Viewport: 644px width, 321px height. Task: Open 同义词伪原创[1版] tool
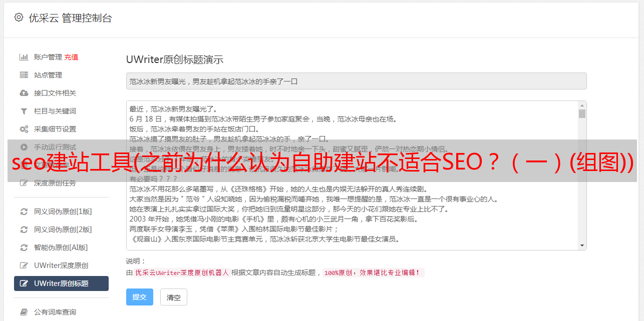pos(63,211)
